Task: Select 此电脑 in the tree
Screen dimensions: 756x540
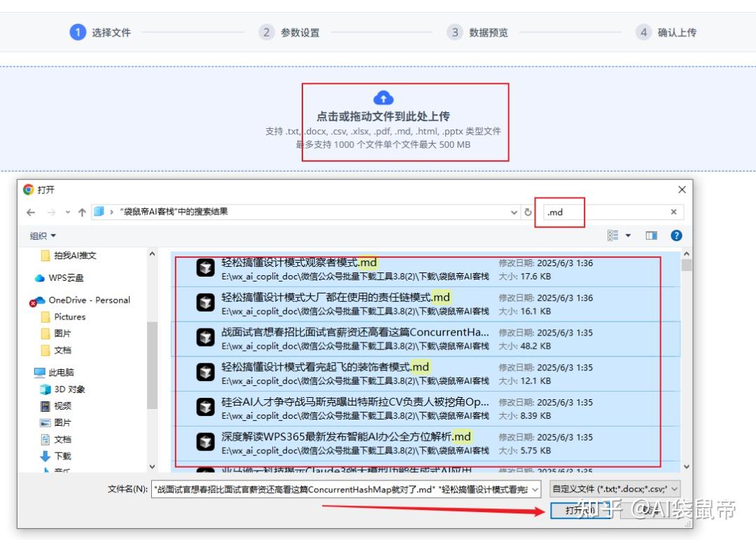Action: (x=54, y=373)
